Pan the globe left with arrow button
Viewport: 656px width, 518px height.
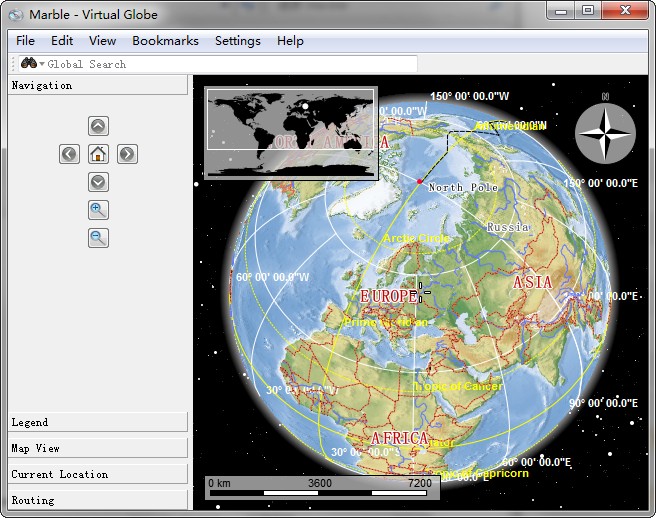69,154
